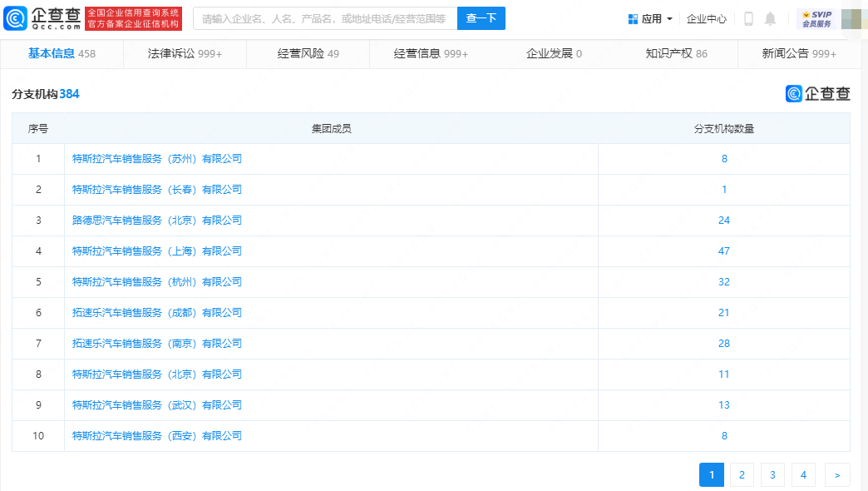Screen dimensions: 868x491
Task: Open the SVIP 会员服务 badge
Action: point(817,19)
